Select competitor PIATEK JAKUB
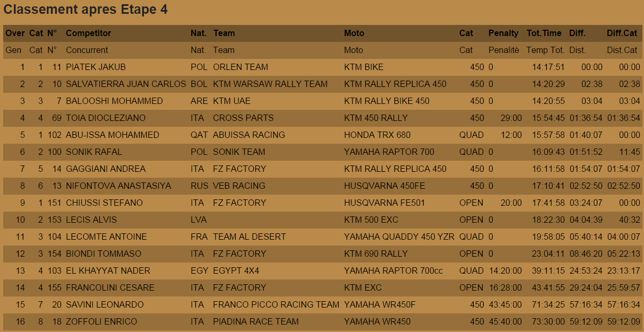This screenshot has width=644, height=332. (x=96, y=67)
